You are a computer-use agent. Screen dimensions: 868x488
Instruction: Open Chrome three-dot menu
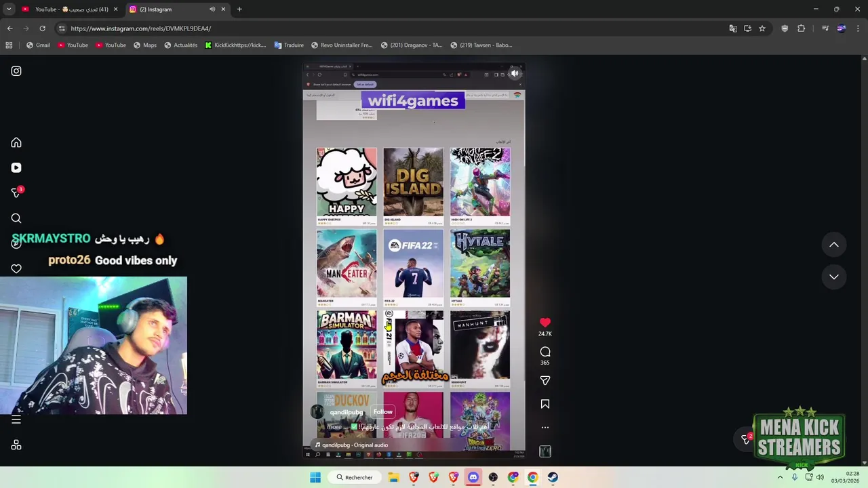click(858, 28)
